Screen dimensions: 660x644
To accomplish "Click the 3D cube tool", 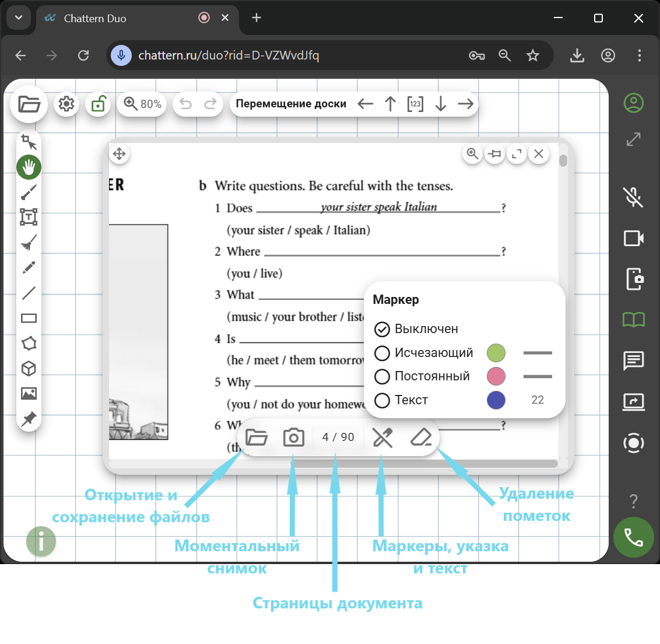I will (29, 369).
